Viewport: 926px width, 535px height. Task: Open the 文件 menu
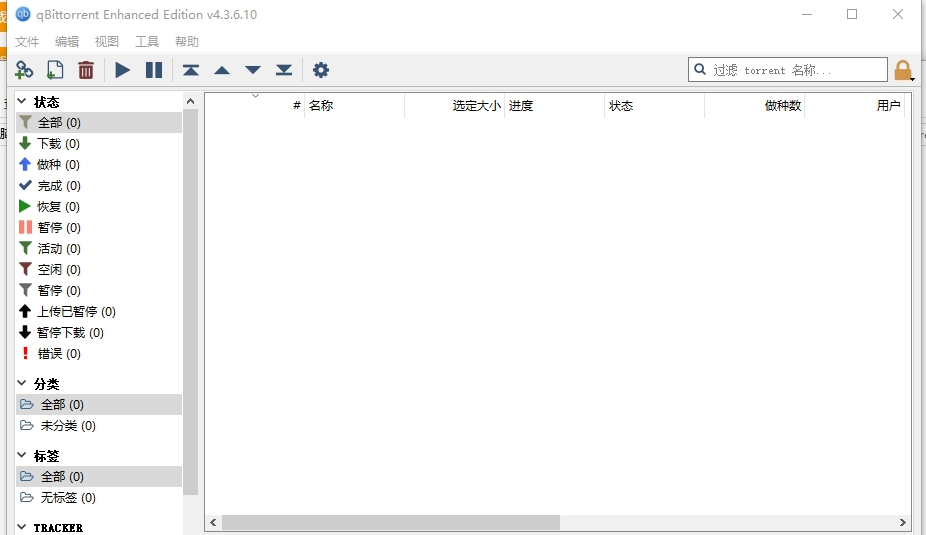tap(27, 42)
